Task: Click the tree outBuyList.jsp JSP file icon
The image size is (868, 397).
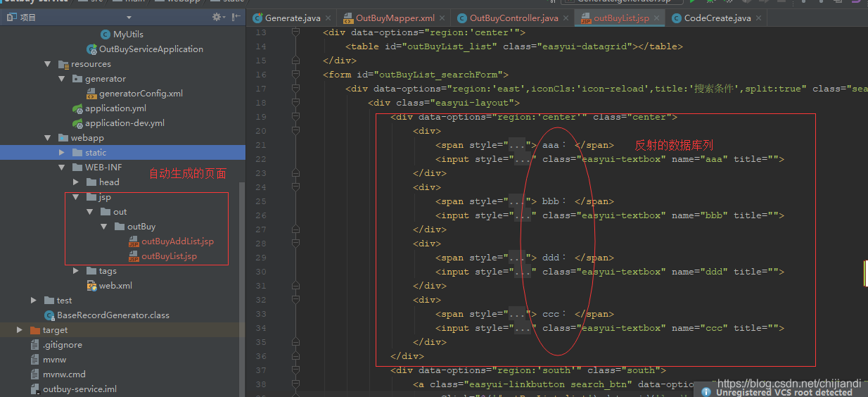Action: (134, 256)
